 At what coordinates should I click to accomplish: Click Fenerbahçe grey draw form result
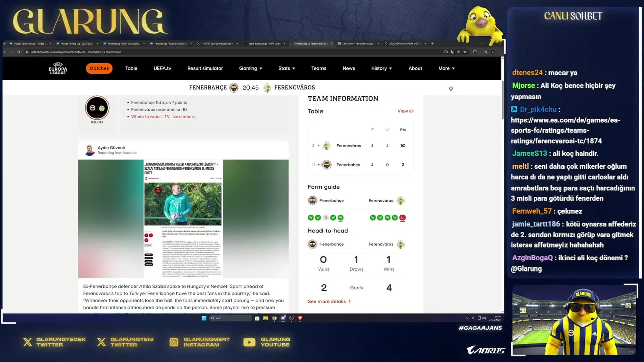pos(326,218)
